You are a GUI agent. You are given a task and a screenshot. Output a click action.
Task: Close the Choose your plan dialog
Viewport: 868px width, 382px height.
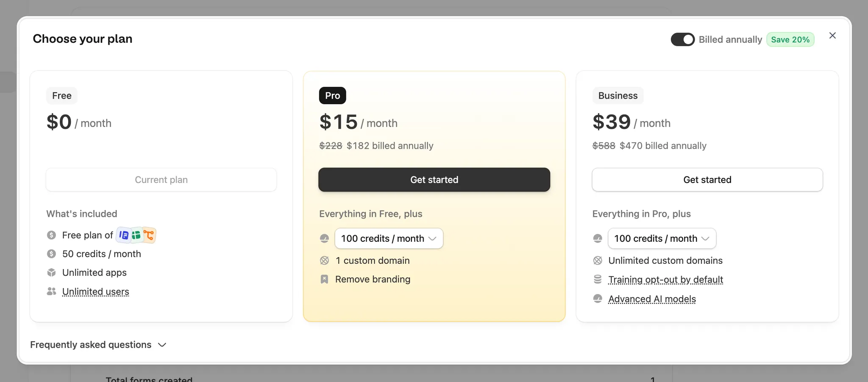pos(832,36)
